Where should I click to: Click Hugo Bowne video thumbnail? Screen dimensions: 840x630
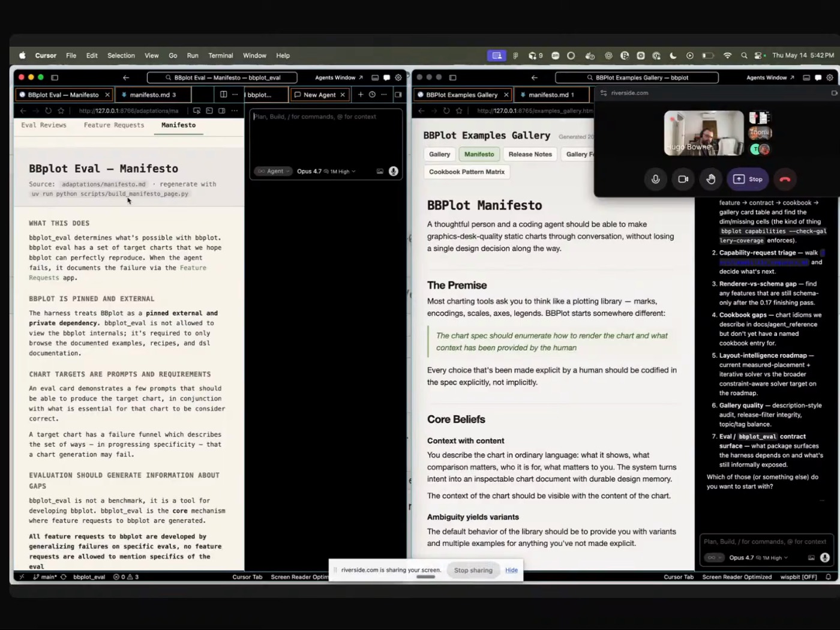[x=704, y=133]
